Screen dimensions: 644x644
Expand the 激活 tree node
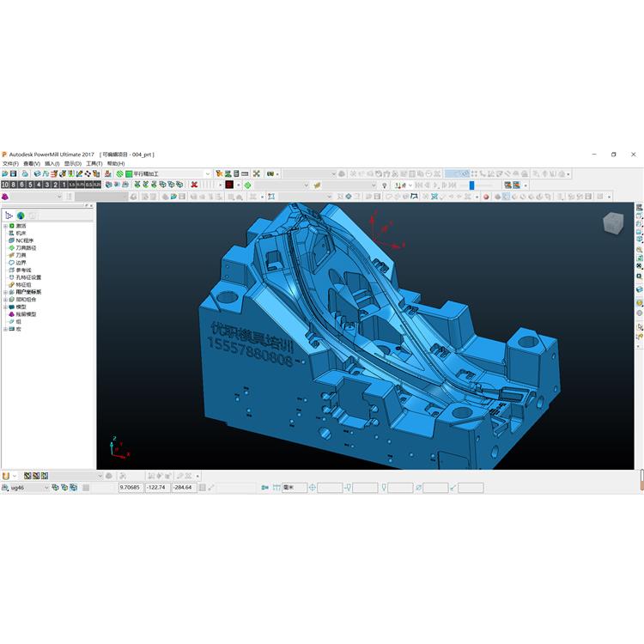click(5, 226)
